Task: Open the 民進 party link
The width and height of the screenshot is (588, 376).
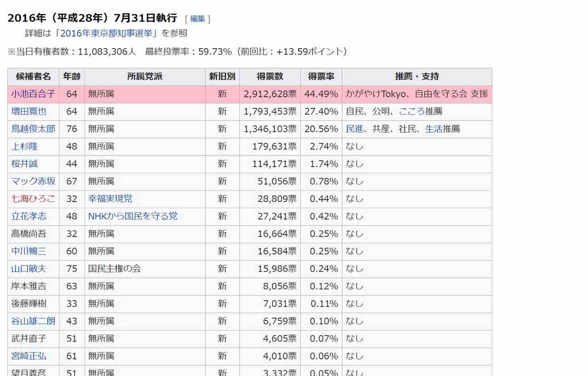Action: (354, 129)
